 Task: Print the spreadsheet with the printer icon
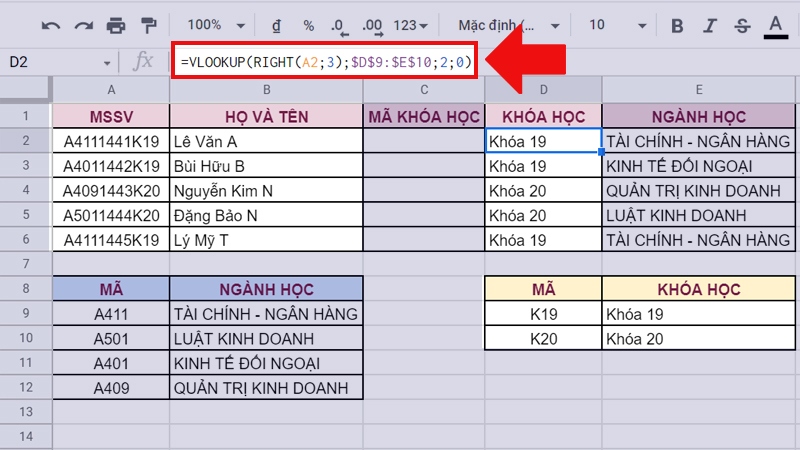click(116, 25)
